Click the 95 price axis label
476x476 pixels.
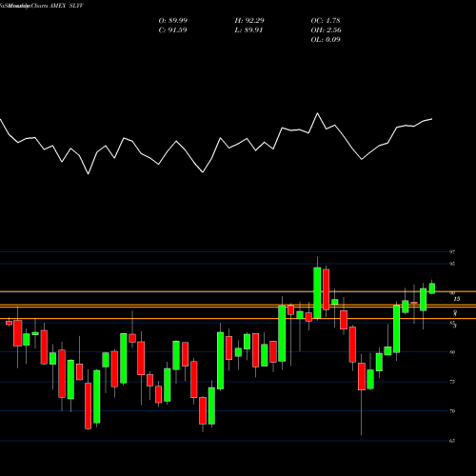pyautogui.click(x=452, y=264)
